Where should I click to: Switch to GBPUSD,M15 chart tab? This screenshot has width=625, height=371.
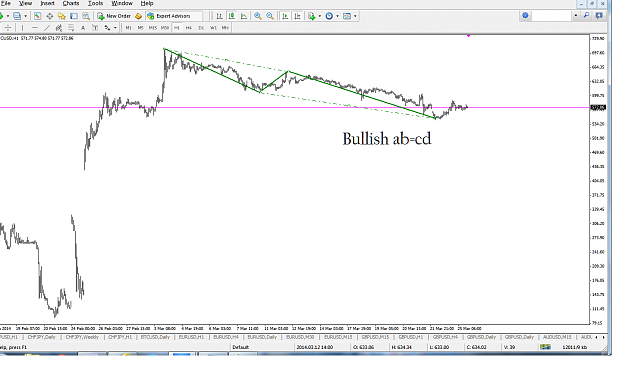[375, 337]
